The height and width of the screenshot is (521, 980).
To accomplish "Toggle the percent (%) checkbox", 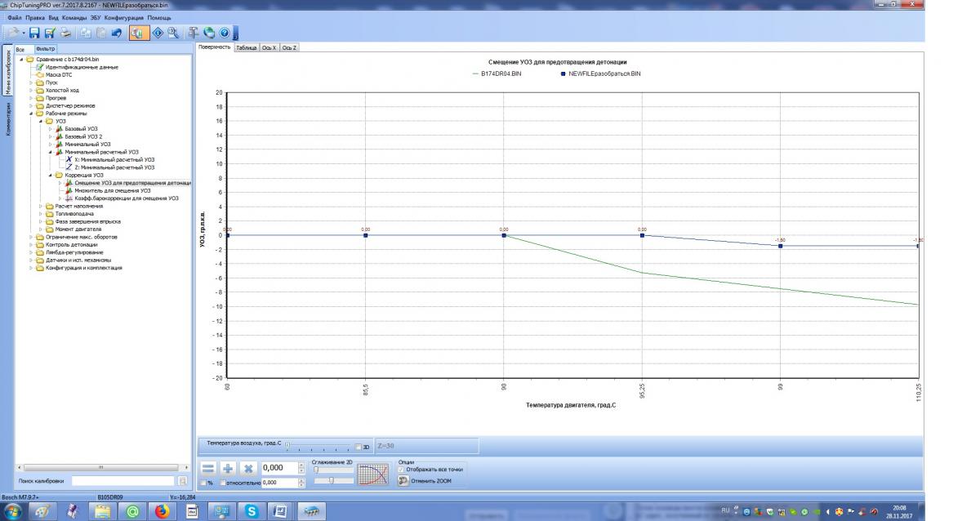I will 203,483.
